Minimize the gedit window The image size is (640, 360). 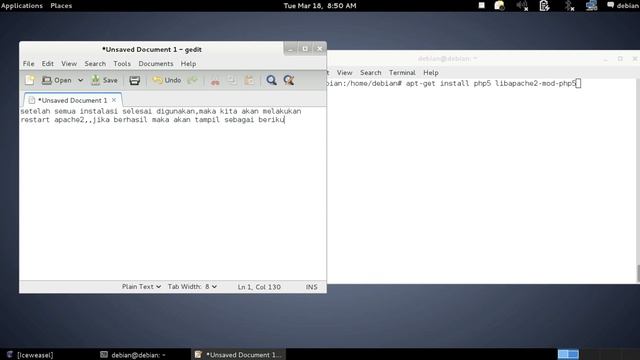click(290, 49)
